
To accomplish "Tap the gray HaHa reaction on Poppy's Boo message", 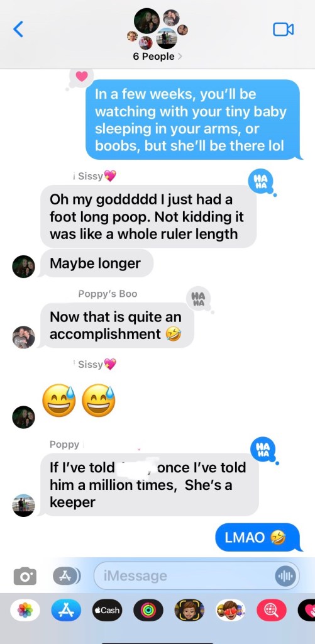I will pos(199,297).
